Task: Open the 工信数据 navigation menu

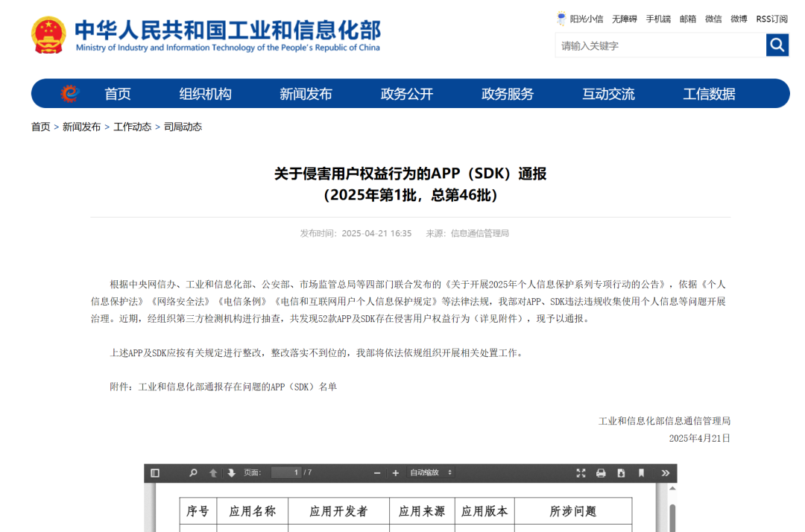Action: (709, 94)
